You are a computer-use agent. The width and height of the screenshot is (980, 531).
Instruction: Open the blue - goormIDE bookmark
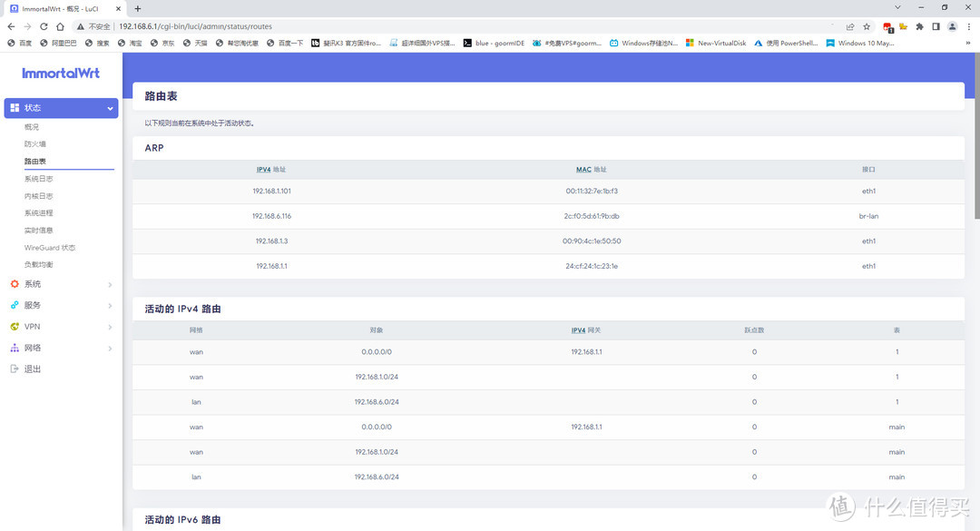point(494,44)
